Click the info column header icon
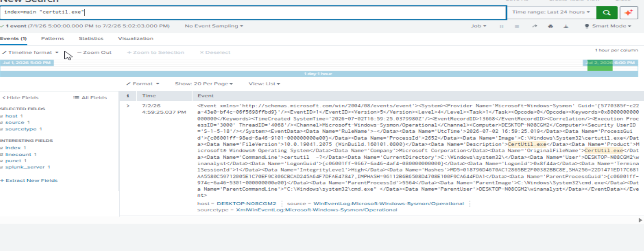The image size is (644, 251). (128, 96)
